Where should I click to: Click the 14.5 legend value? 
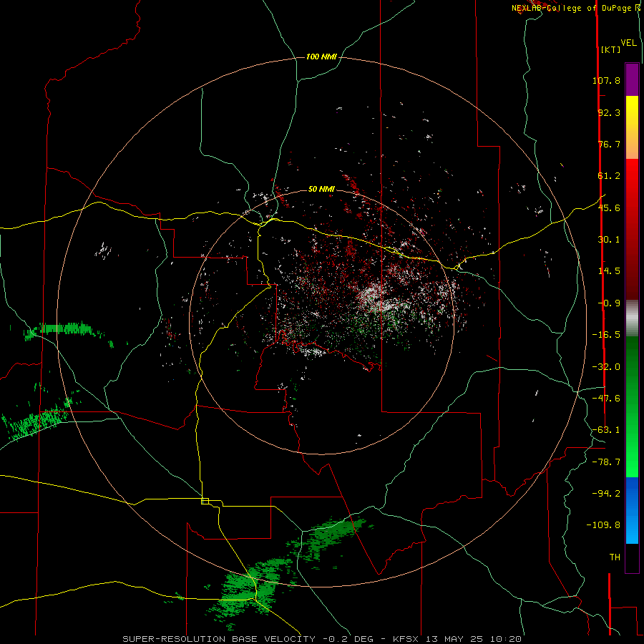[x=609, y=271]
